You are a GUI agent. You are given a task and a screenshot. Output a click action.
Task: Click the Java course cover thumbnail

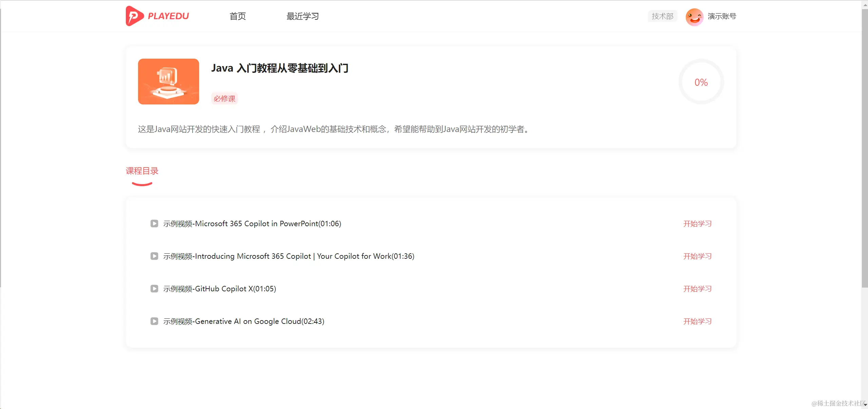tap(168, 81)
